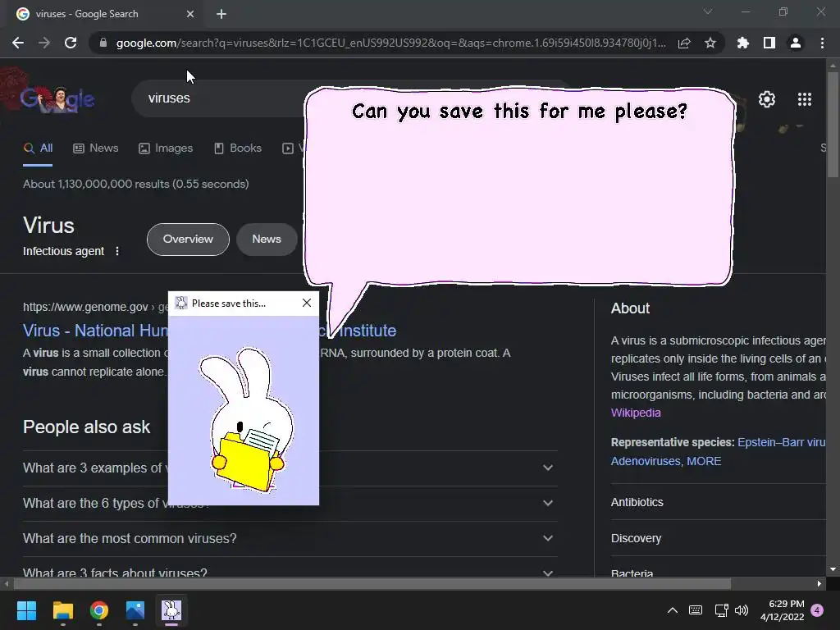This screenshot has height=630, width=840.
Task: Select the Overview chip
Action: [188, 239]
